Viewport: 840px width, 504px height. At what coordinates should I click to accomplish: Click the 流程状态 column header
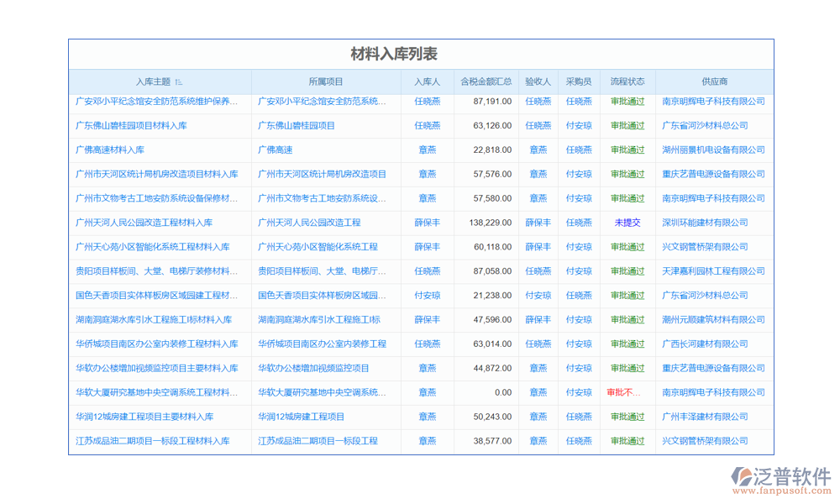(627, 82)
